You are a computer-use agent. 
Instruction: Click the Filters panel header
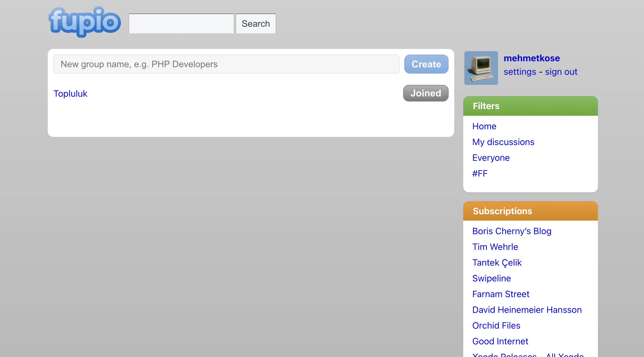pos(530,106)
